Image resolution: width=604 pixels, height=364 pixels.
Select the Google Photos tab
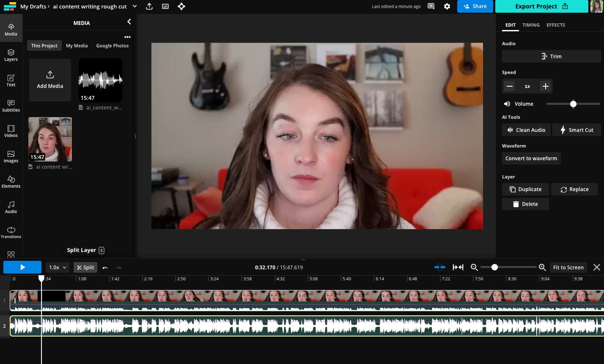tap(112, 46)
